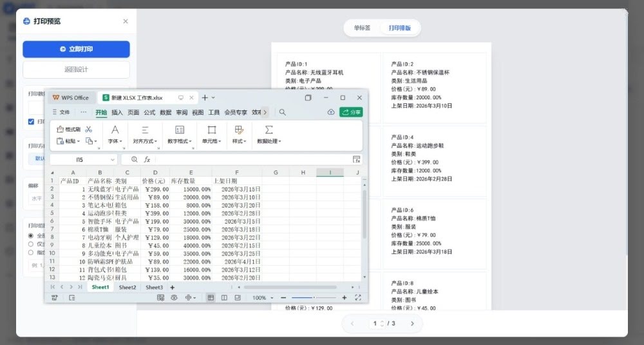Image resolution: width=644 pixels, height=345 pixels.
Task: Click the Normal view icon in status bar
Action: pos(211,298)
